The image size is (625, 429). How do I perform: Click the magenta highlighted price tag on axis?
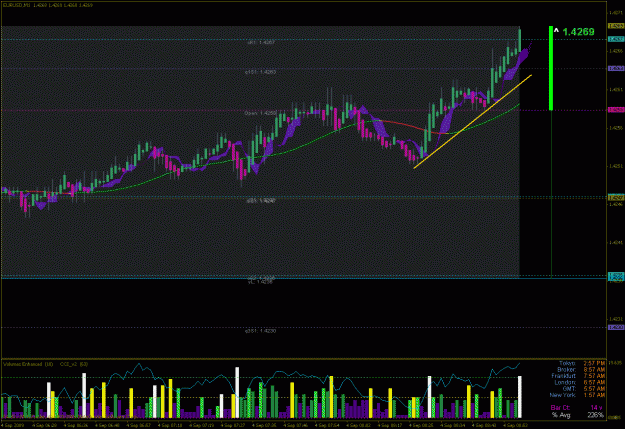click(616, 110)
